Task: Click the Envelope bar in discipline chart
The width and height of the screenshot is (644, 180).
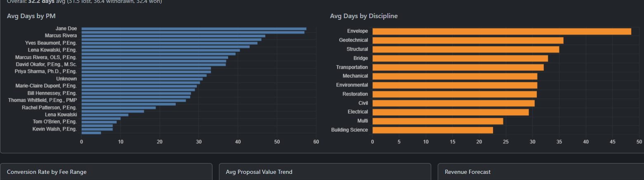Action: [501, 31]
